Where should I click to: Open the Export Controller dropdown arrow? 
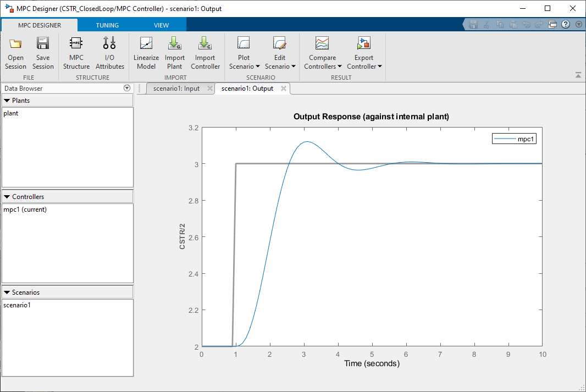380,67
